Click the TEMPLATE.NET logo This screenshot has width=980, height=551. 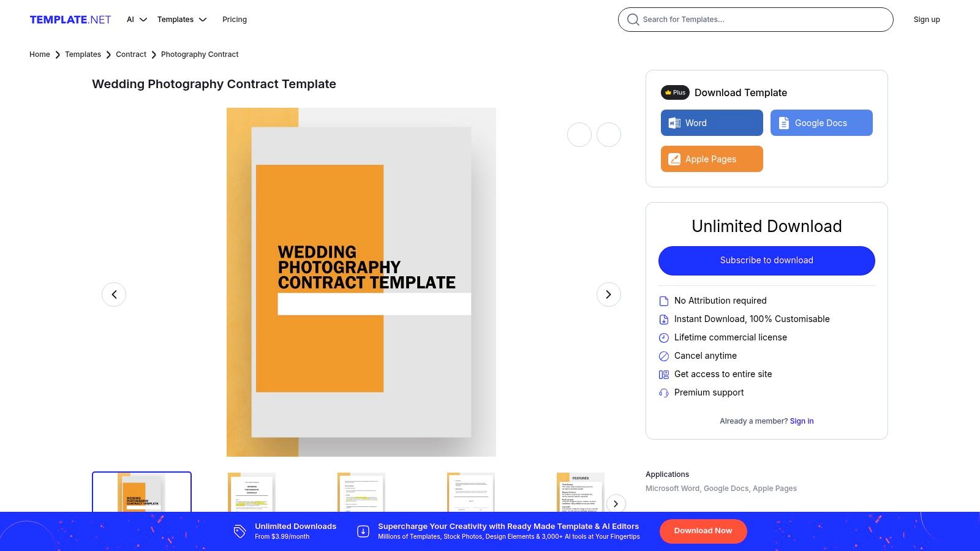coord(70,20)
